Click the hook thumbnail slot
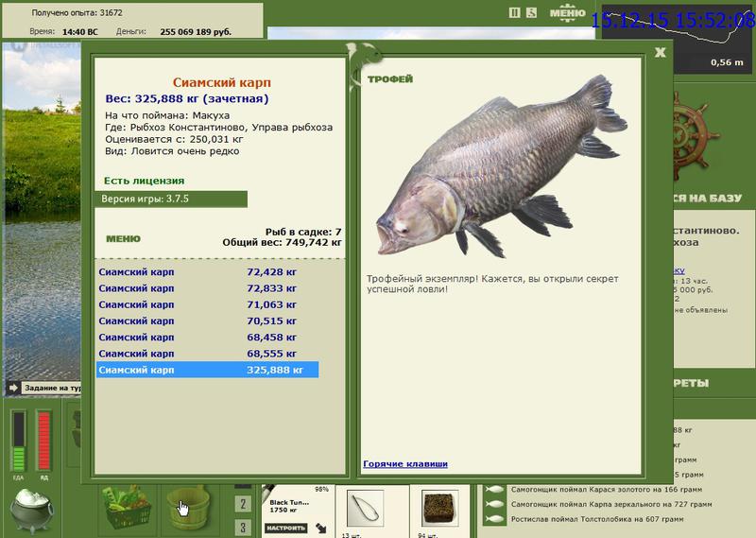Viewport: 756px width, 538px height. click(x=365, y=508)
